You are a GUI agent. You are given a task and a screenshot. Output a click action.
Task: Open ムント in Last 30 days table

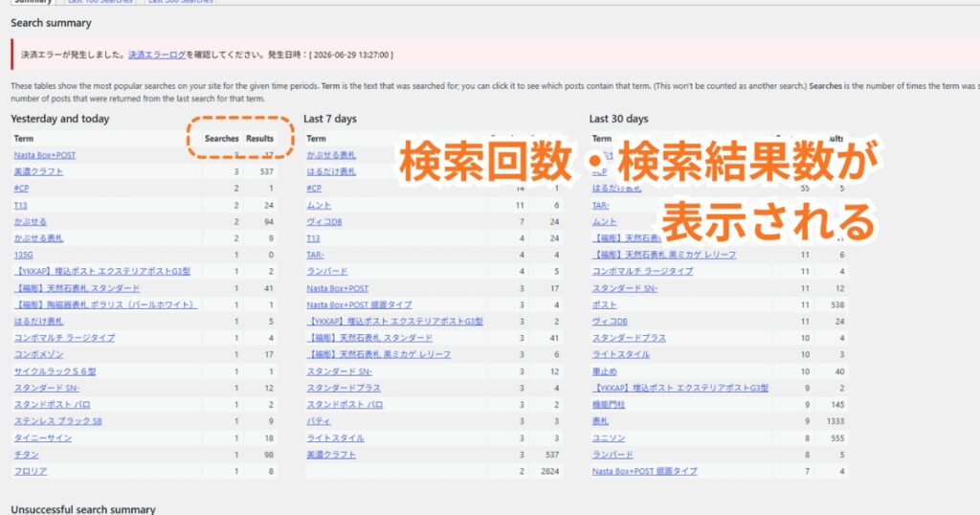pos(605,222)
